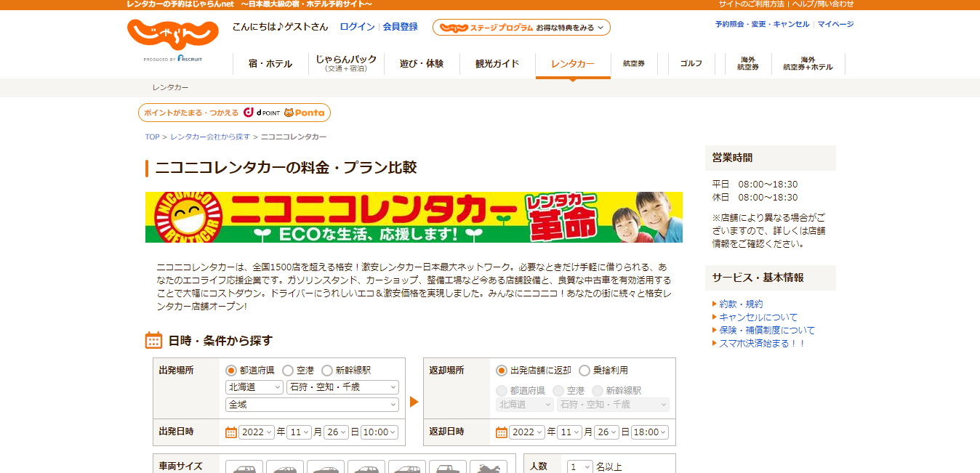The image size is (980, 473).
Task: Select the first car vehicle size icon
Action: click(x=244, y=467)
